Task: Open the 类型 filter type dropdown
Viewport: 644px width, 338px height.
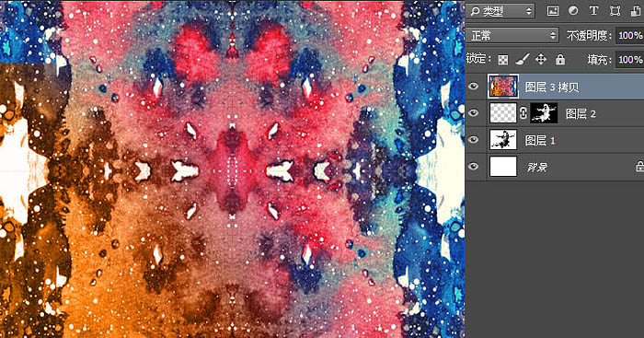Action: pyautogui.click(x=501, y=11)
